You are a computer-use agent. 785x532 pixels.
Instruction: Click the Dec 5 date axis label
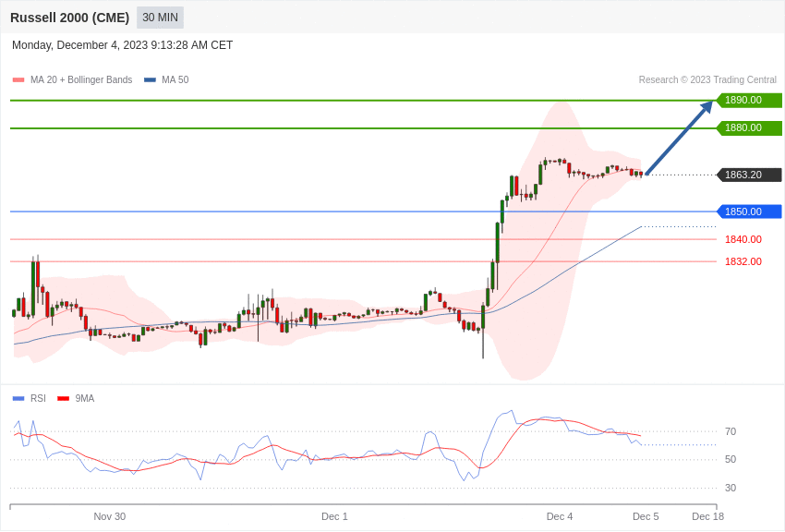tap(646, 516)
